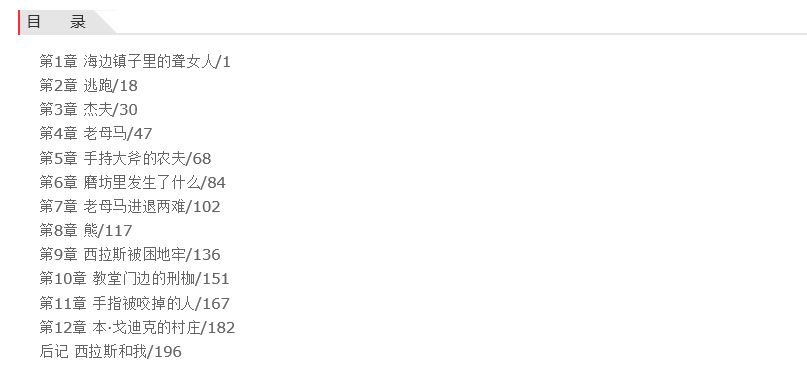Select chapter 4 老母马 line

pyautogui.click(x=96, y=134)
